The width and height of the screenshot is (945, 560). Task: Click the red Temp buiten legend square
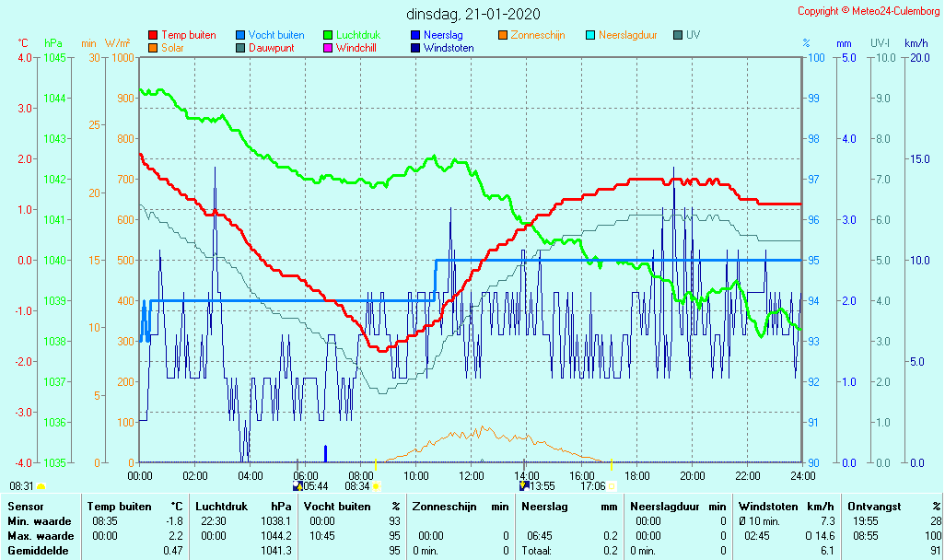coord(153,36)
